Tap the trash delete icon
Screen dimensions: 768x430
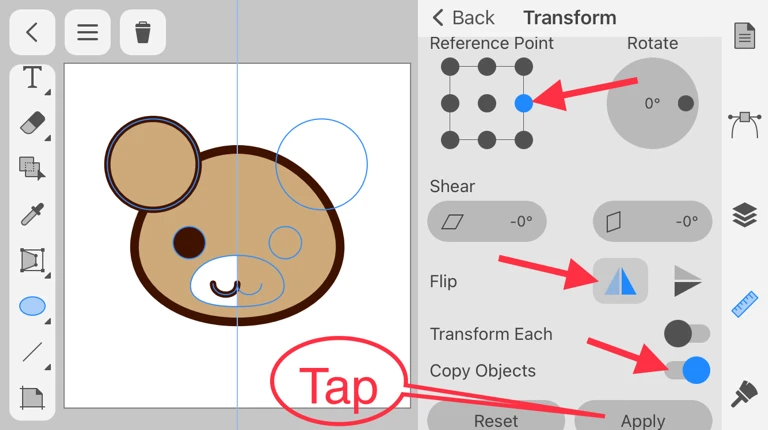tap(143, 32)
